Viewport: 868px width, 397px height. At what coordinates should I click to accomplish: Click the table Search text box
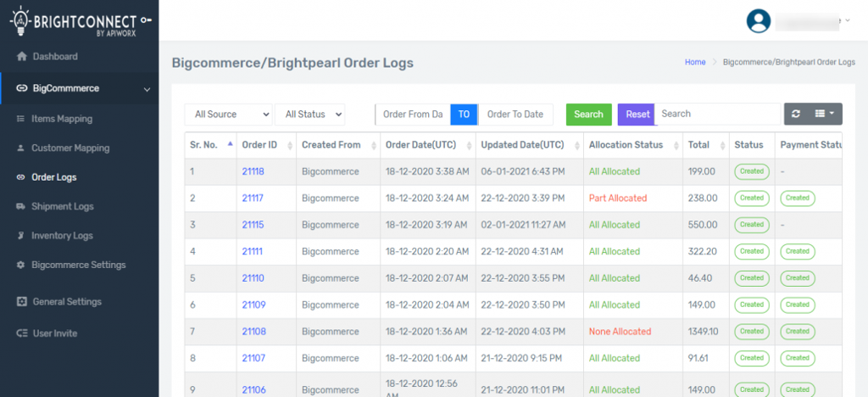(x=718, y=114)
